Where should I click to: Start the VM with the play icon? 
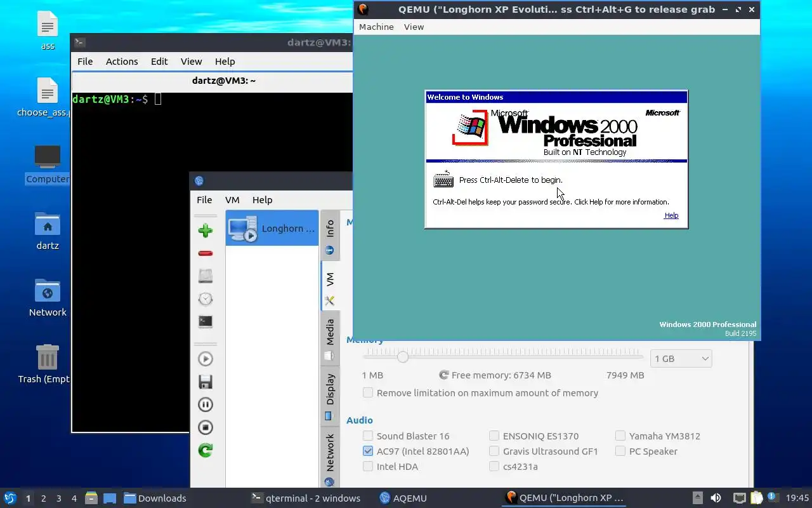point(205,359)
